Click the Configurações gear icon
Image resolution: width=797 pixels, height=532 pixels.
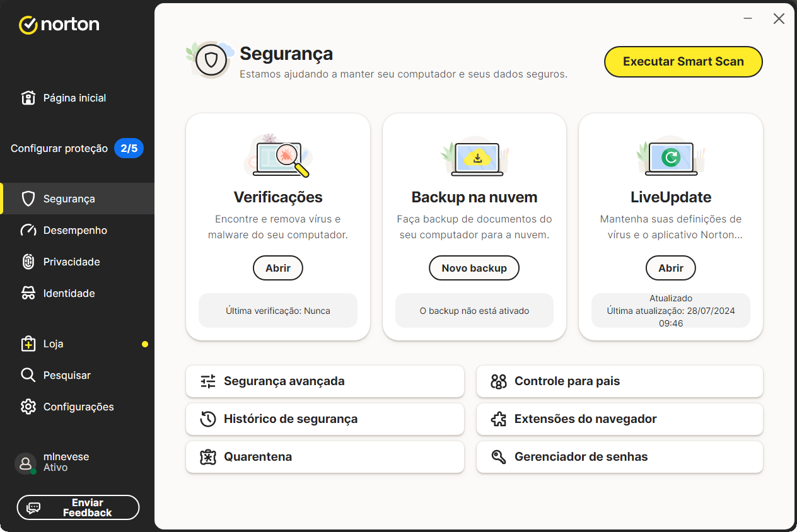click(28, 407)
